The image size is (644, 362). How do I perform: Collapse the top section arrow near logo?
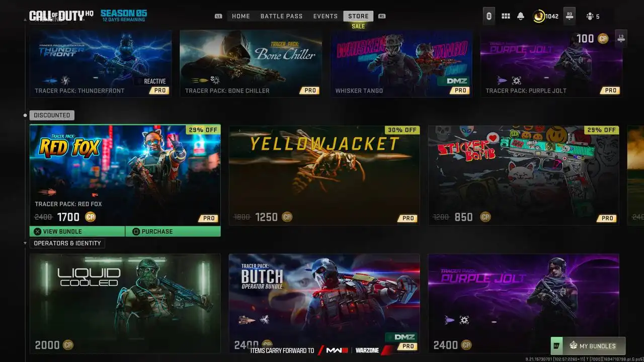tap(26, 20)
